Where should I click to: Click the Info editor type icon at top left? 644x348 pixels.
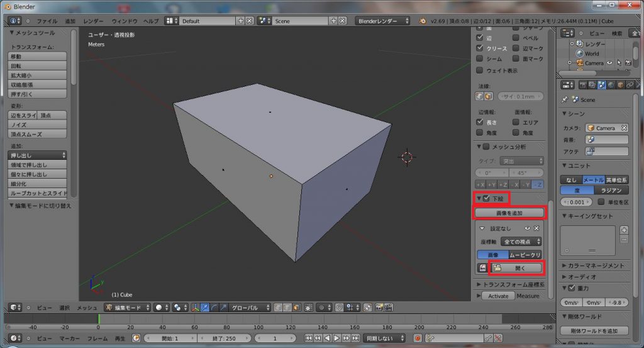point(14,21)
